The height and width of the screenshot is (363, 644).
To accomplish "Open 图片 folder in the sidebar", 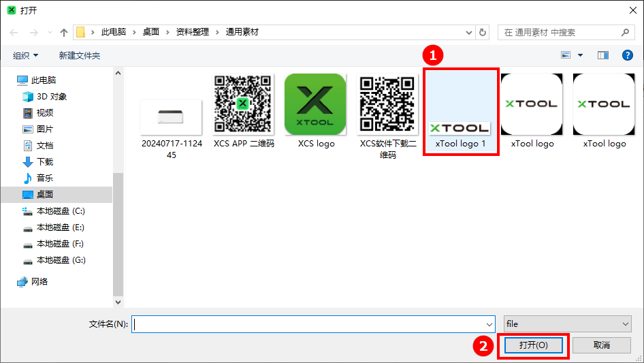I will coord(38,129).
